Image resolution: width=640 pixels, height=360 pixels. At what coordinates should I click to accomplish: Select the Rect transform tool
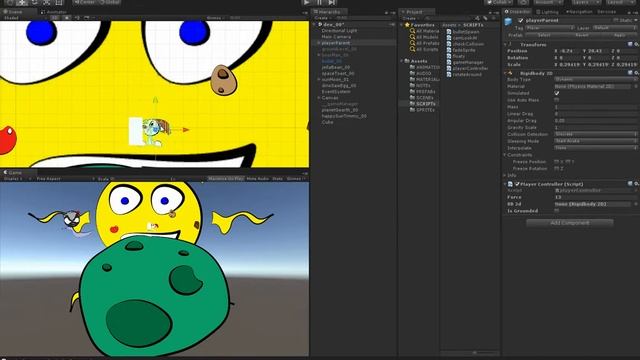pyautogui.click(x=59, y=2)
